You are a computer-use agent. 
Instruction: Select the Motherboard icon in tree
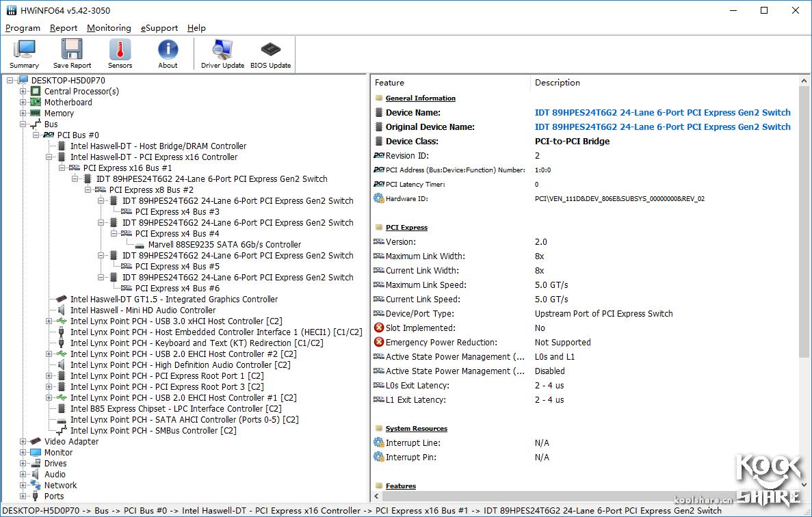[35, 103]
